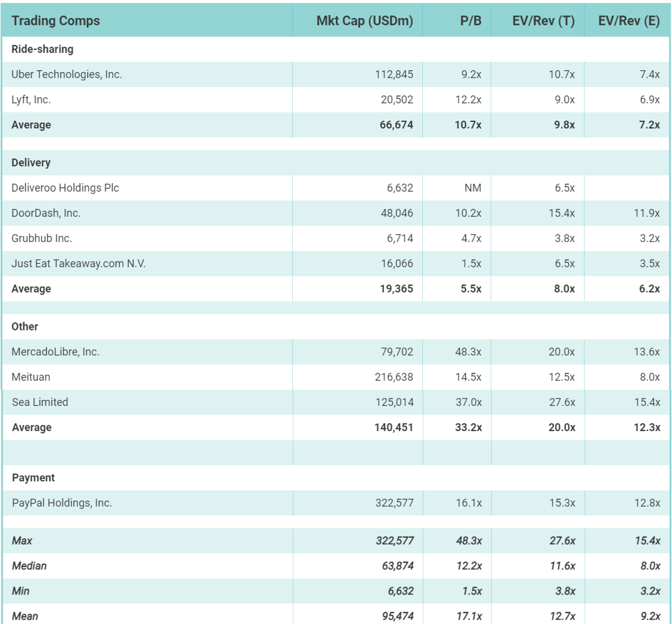Select the Meituan market cap 216,638
This screenshot has width=672, height=624.
tap(394, 377)
